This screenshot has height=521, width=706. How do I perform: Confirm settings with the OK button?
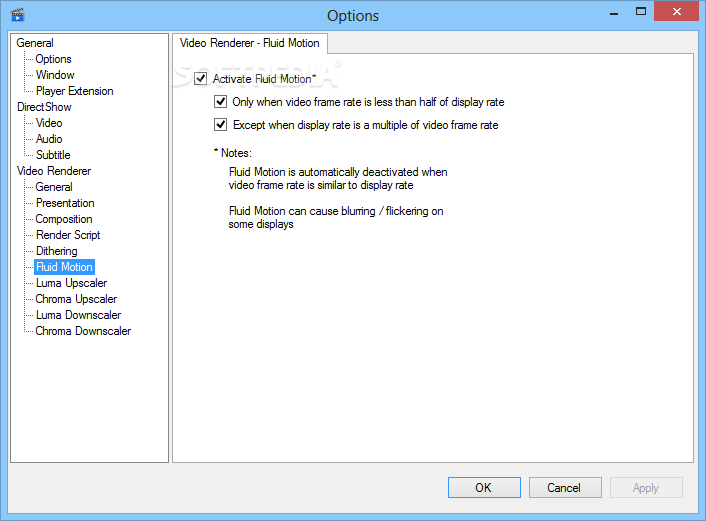[484, 488]
